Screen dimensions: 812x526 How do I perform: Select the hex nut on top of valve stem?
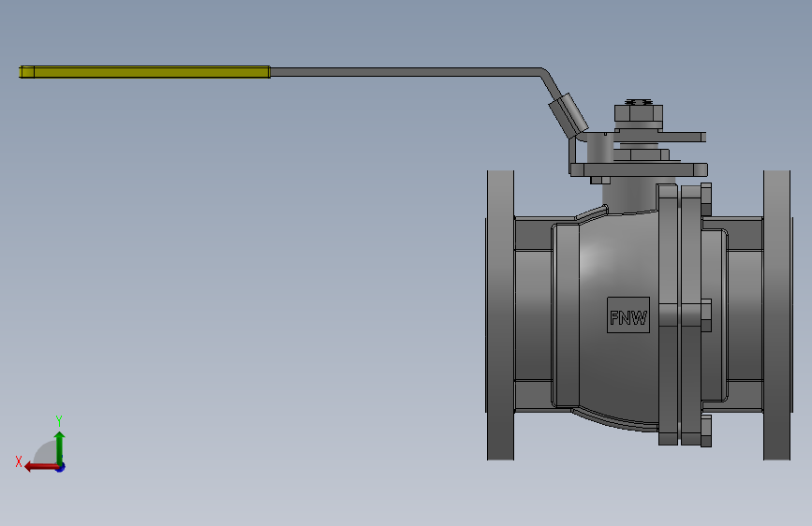pyautogui.click(x=639, y=113)
